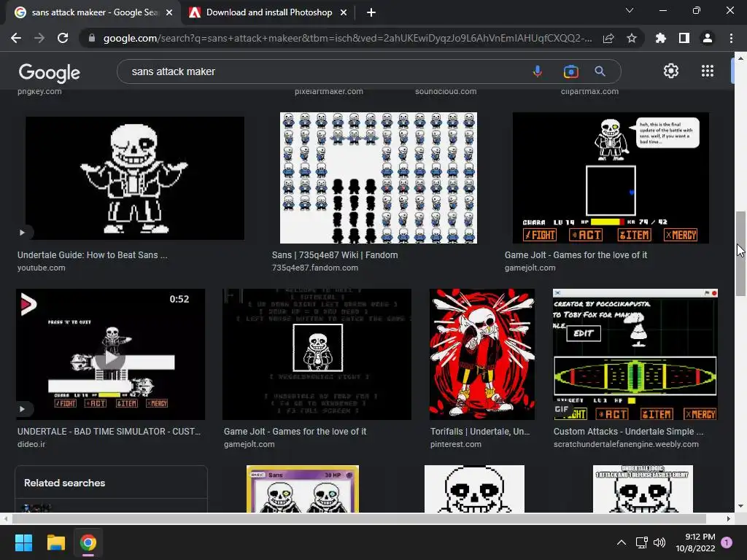Open the Chrome profile avatar
The height and width of the screenshot is (560, 747).
pyautogui.click(x=708, y=38)
